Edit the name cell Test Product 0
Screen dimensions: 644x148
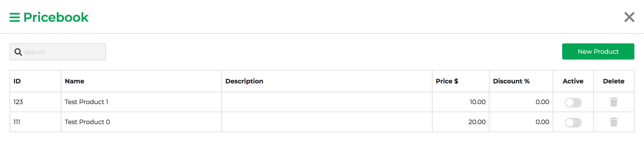click(87, 122)
